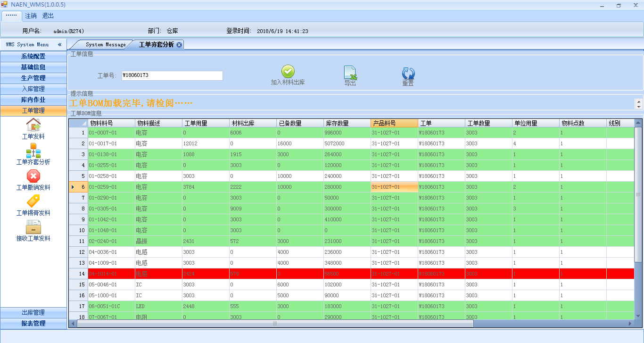Click the NAEN_WMS app icon in title bar
This screenshot has height=343, width=644.
pos(4,4)
